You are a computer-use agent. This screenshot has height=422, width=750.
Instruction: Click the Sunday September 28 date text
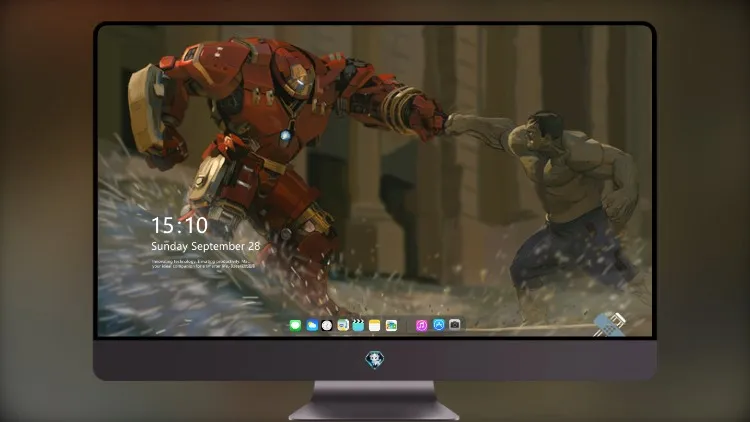(x=206, y=246)
